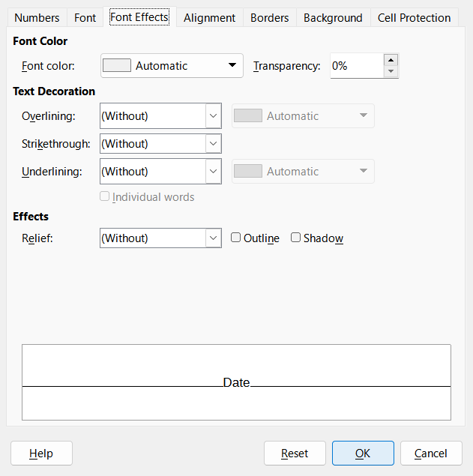The image size is (473, 476).
Task: Switch to the Background tab
Action: 333,17
